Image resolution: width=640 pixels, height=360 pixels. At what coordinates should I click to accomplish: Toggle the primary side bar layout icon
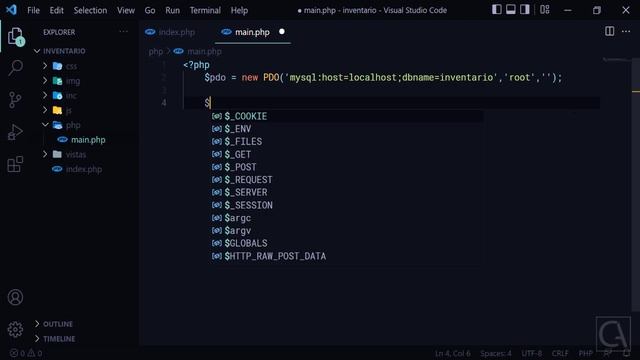(497, 10)
